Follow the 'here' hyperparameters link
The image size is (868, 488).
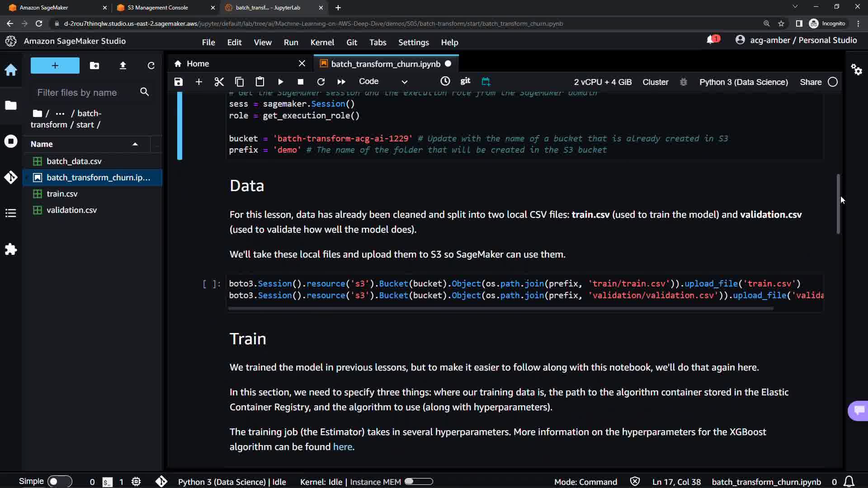(342, 447)
